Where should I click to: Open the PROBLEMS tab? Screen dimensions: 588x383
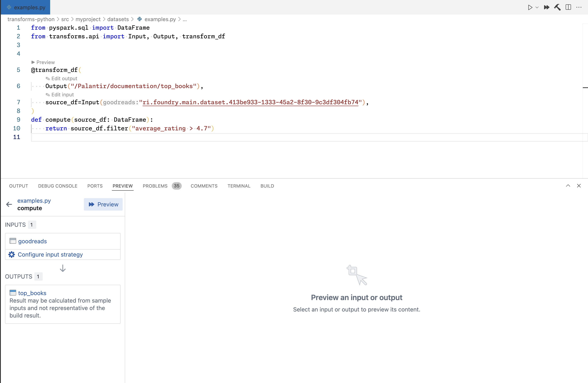(x=155, y=186)
